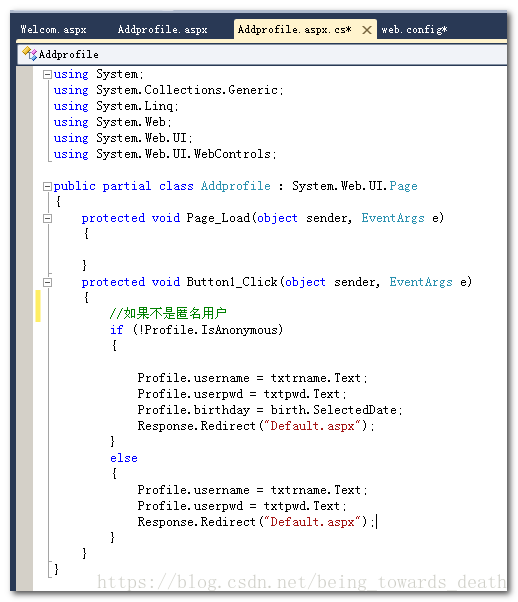Click the 'Addprofile' class name in declaration
The width and height of the screenshot is (518, 602).
coord(236,186)
